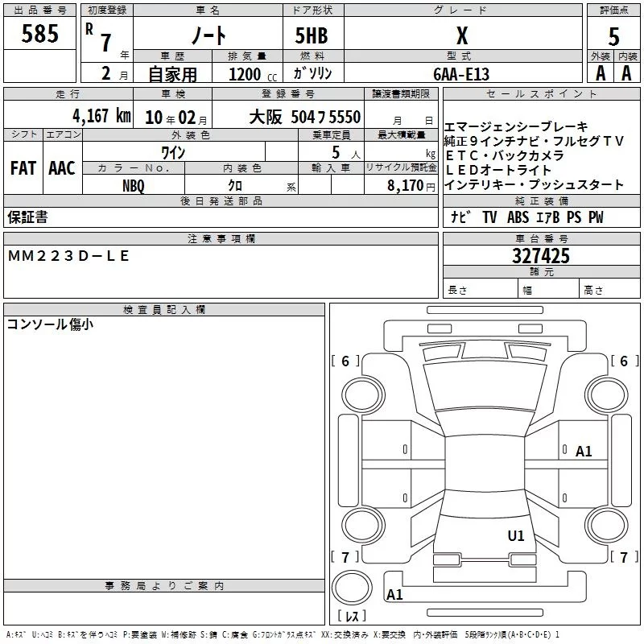The width and height of the screenshot is (644, 644).
Task: Click the A1 marker below the rear bumper
Action: click(394, 595)
